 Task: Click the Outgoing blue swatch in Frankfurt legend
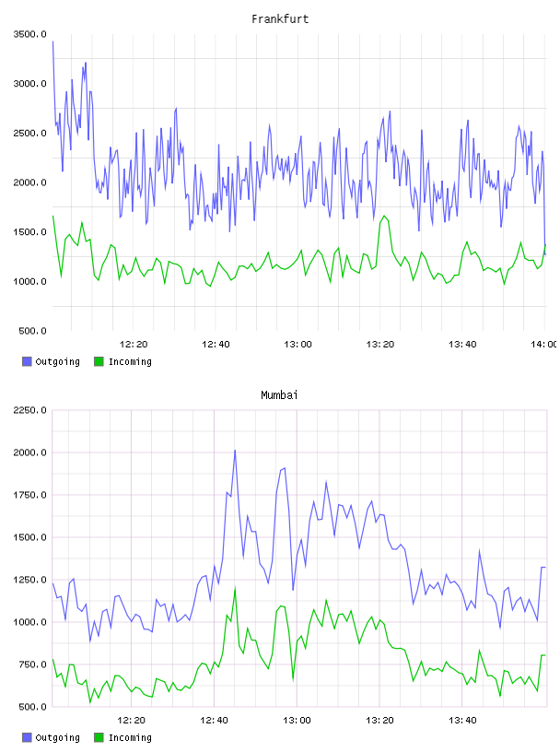point(27,361)
